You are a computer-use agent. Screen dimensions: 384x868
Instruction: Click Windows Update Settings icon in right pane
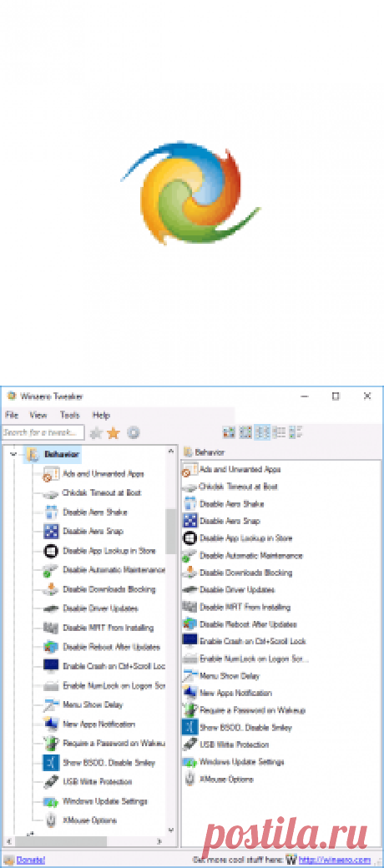(189, 762)
